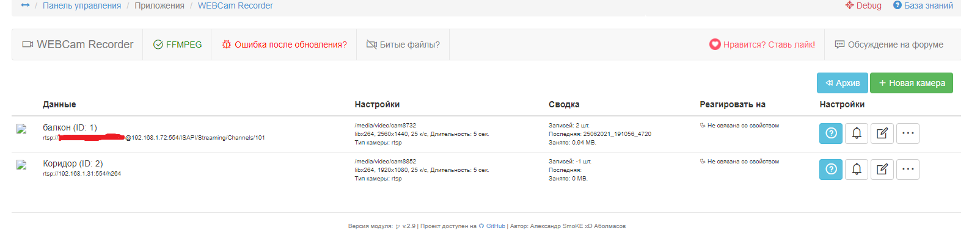Select the FFMPEG tab
Viewport: 980px width, 250px height.
(177, 45)
